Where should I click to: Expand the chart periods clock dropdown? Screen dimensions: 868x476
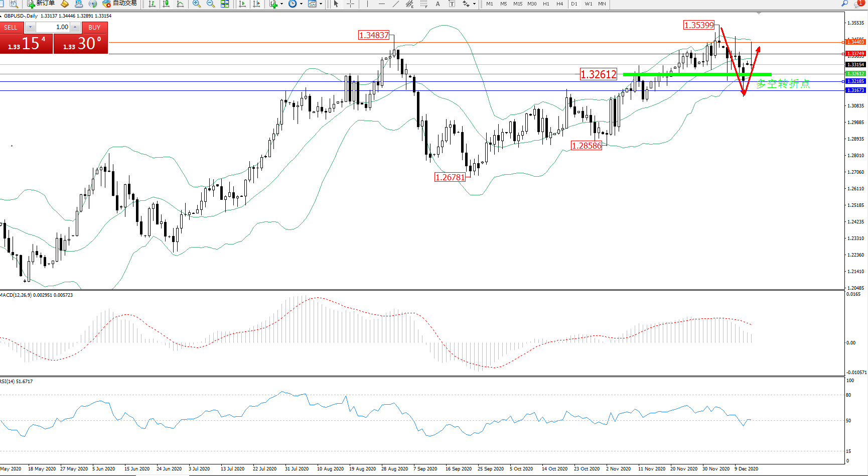tap(301, 4)
